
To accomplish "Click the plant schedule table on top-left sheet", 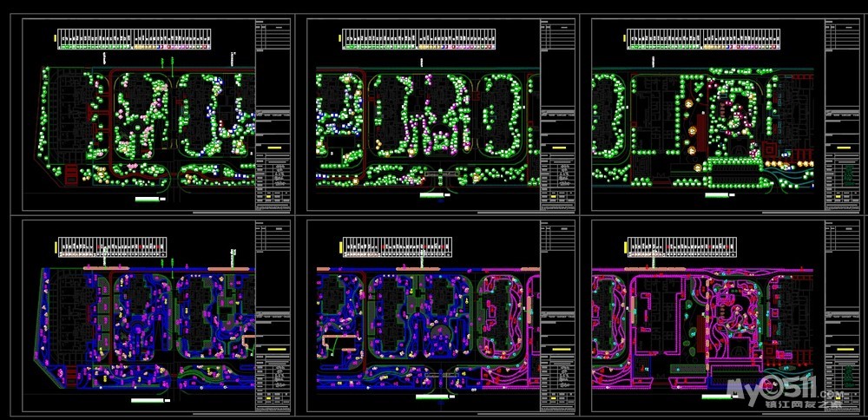I will (x=134, y=38).
